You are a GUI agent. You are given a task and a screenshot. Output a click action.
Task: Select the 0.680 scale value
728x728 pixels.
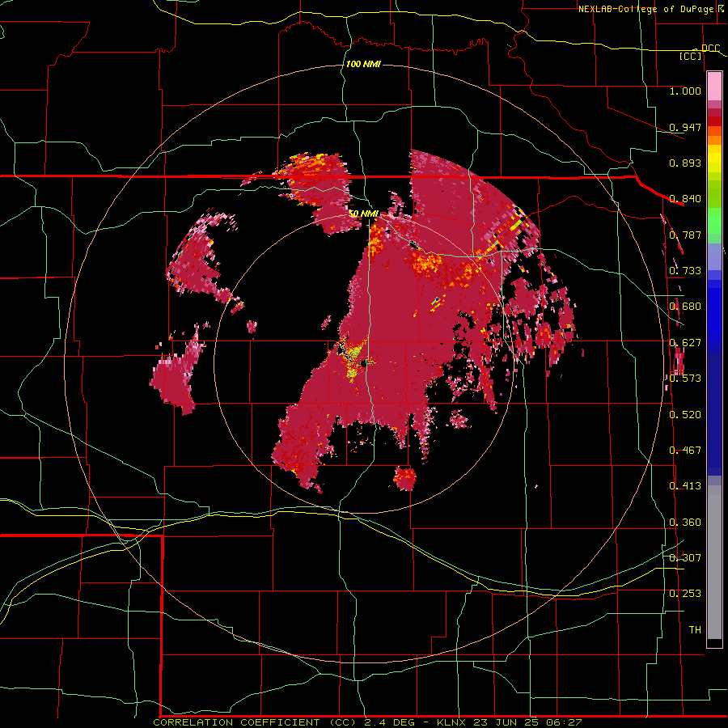(685, 307)
